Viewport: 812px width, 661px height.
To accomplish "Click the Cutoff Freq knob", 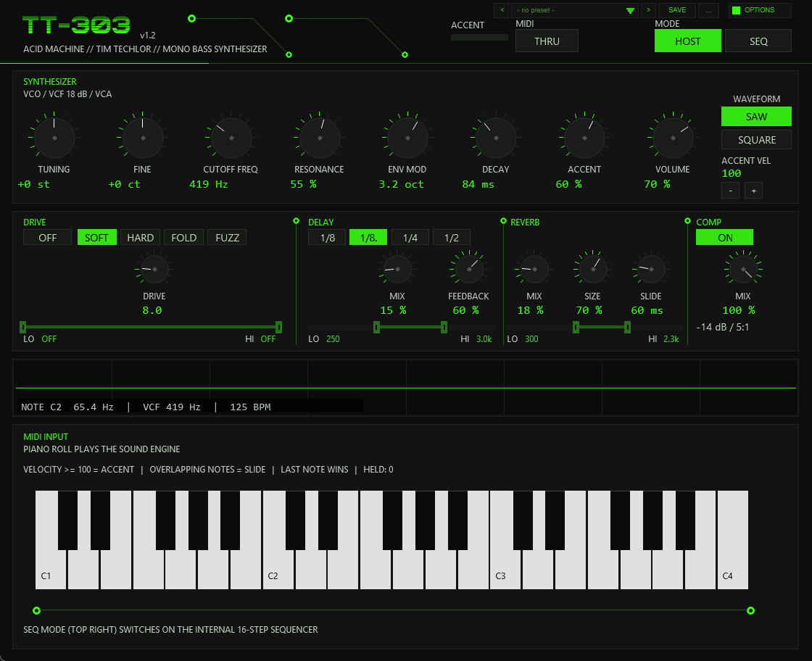I will click(x=231, y=138).
